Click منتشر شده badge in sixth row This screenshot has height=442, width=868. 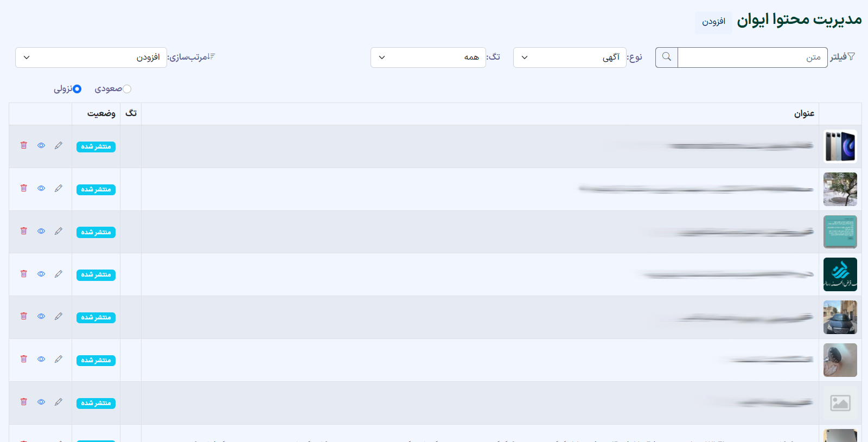96,360
